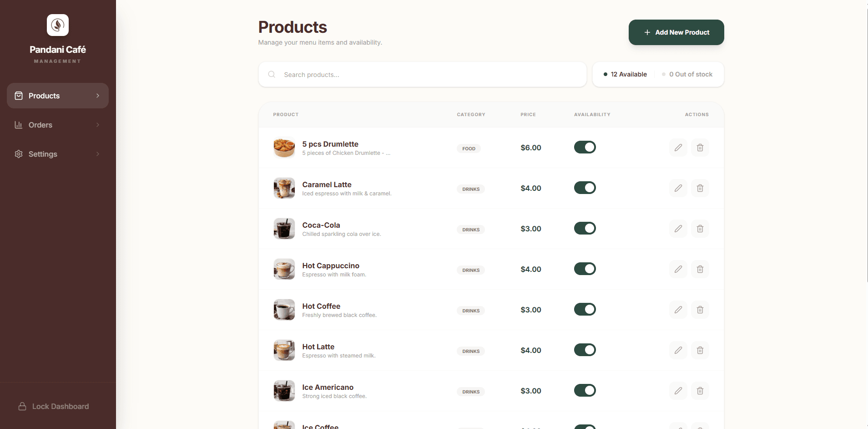
Task: Click Add New Product button
Action: pyautogui.click(x=676, y=32)
